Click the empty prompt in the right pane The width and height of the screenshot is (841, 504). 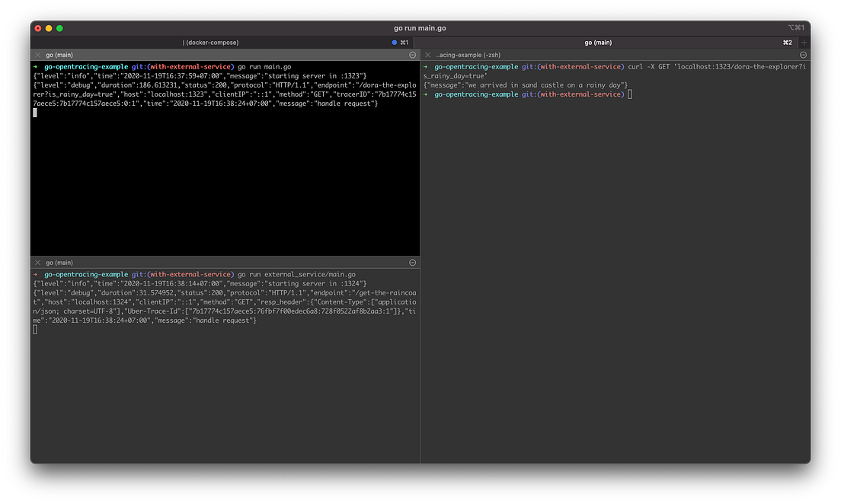click(x=630, y=94)
